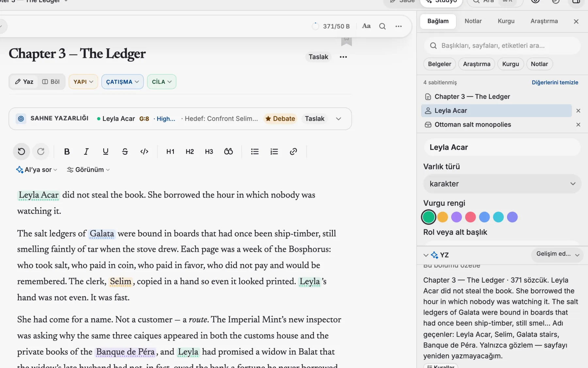Apply strikethrough formatting

coord(125,151)
